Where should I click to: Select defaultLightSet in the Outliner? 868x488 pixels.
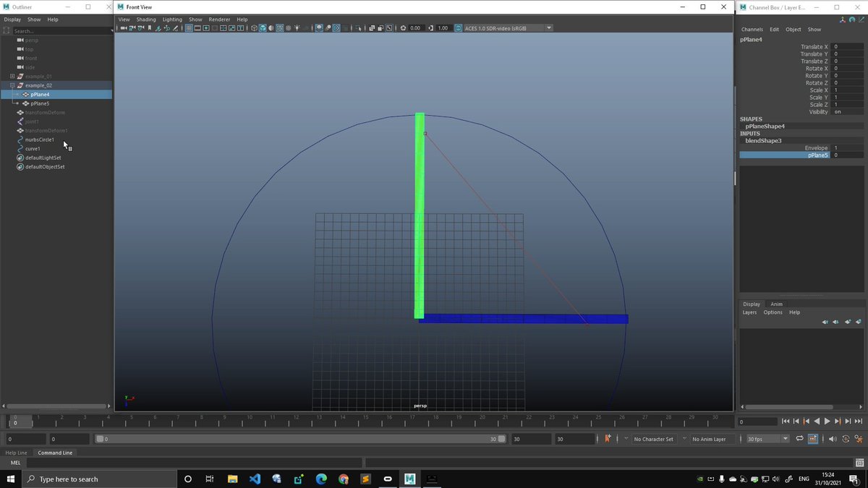[43, 158]
